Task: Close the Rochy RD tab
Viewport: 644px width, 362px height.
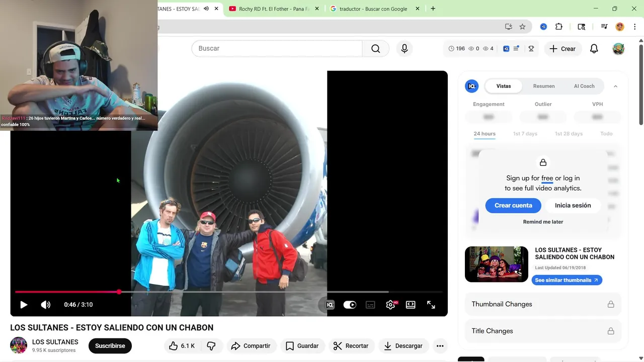Action: (x=316, y=9)
